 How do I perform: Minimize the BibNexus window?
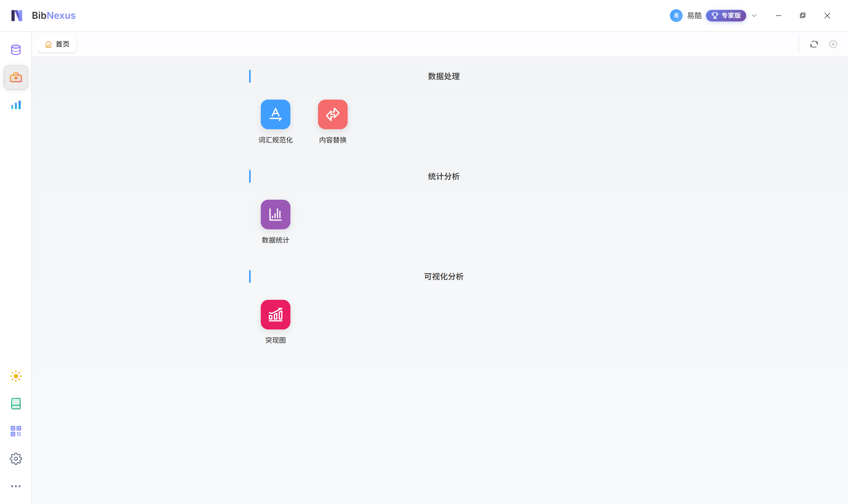tap(778, 16)
